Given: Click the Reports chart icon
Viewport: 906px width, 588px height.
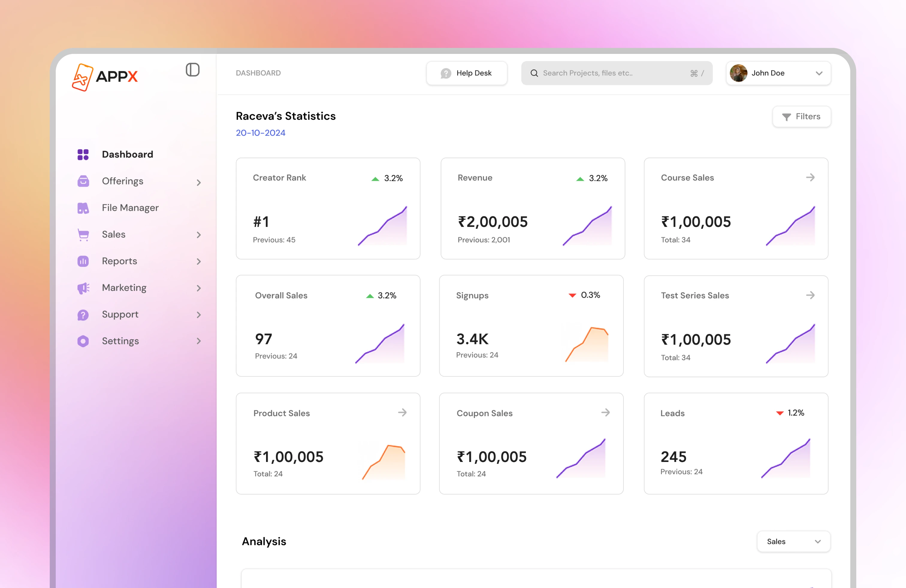Looking at the screenshot, I should pyautogui.click(x=83, y=261).
